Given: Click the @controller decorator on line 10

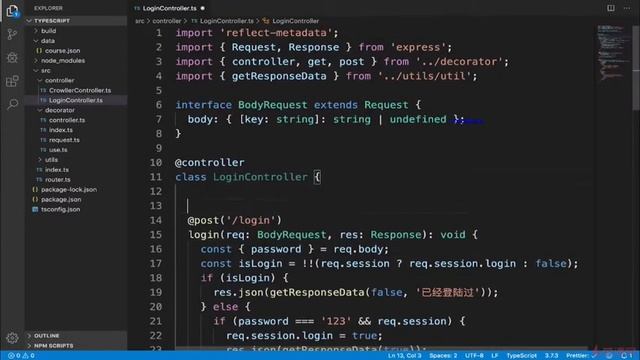Looking at the screenshot, I should pyautogui.click(x=210, y=162).
